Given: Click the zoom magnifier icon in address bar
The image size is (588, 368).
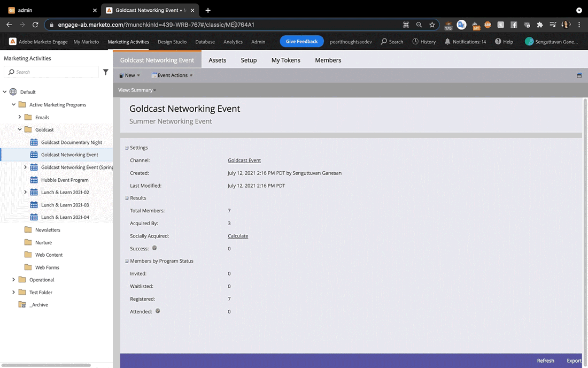Looking at the screenshot, I should tap(419, 25).
